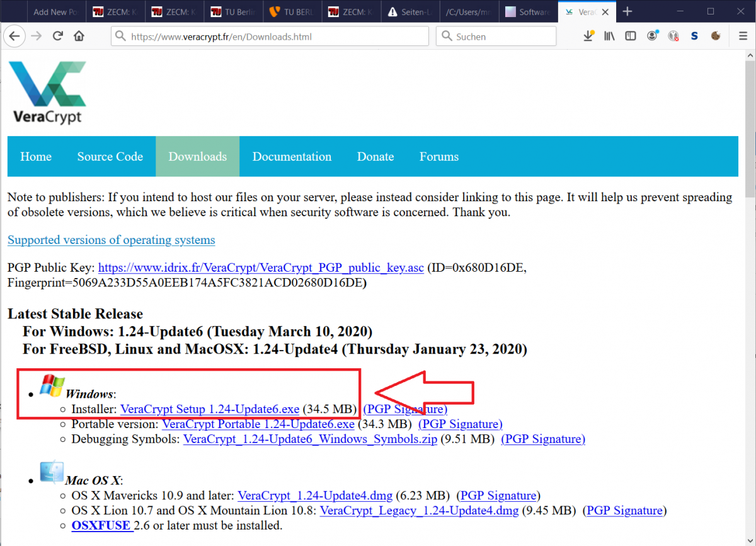
Task: Switch to the Software tab
Action: [x=528, y=12]
